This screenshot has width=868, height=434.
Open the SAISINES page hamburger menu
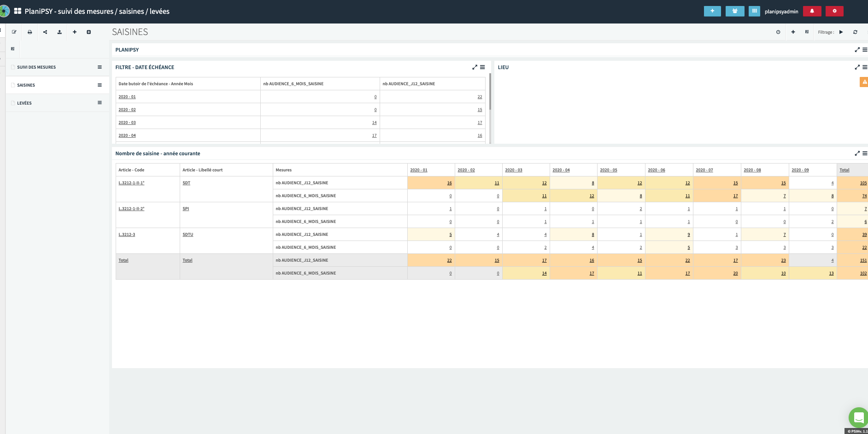[x=100, y=85]
